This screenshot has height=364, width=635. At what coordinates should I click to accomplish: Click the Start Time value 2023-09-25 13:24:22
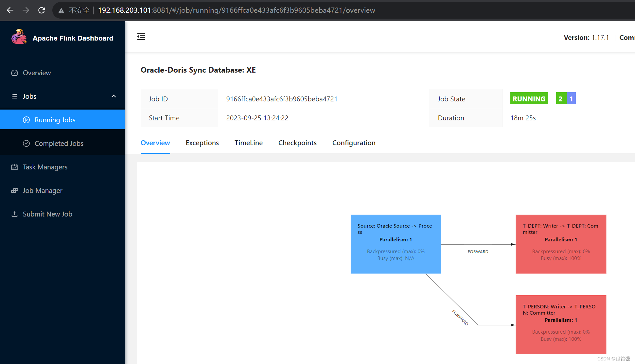(257, 118)
